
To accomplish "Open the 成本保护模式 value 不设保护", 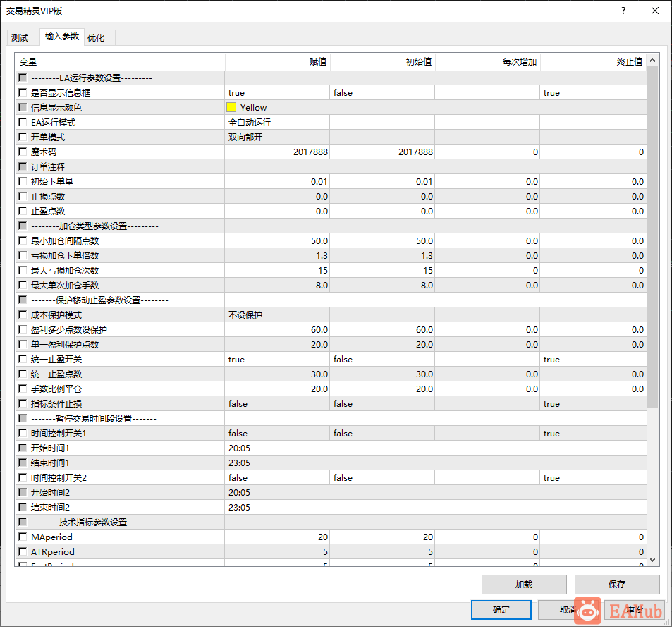I will coord(277,315).
